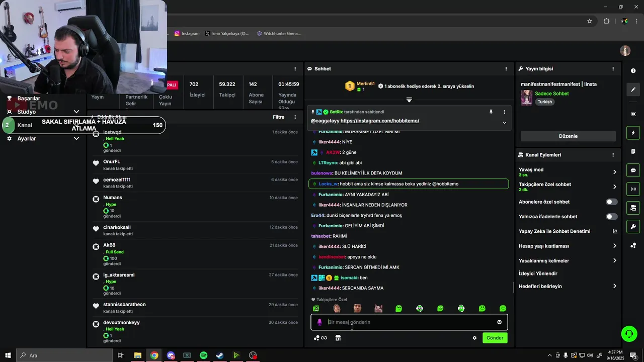644x362 pixels.
Task: Open Emir Yalçınkaya X bookmark
Action: point(227,34)
